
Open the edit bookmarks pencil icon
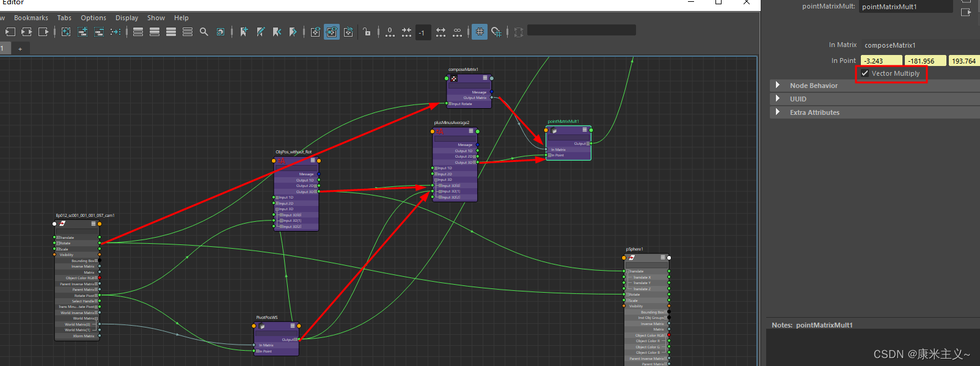click(x=261, y=32)
